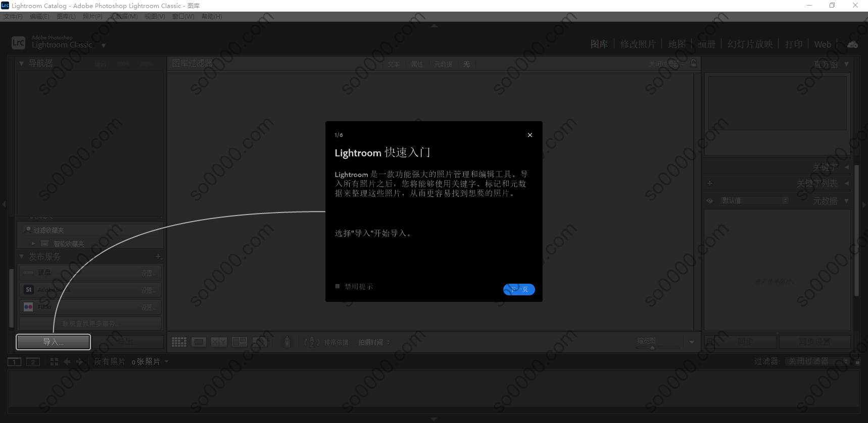Image resolution: width=868 pixels, height=423 pixels.
Task: Open the 打印 Print module
Action: [x=794, y=44]
